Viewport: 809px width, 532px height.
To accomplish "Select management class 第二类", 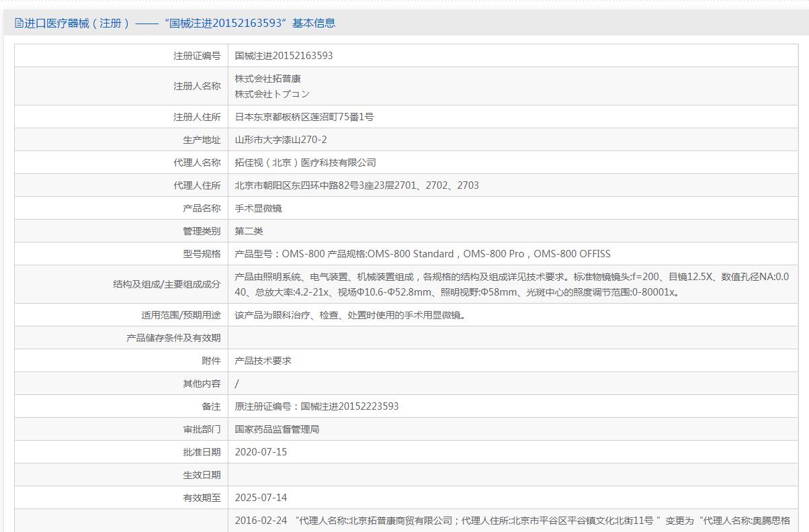I will click(249, 231).
